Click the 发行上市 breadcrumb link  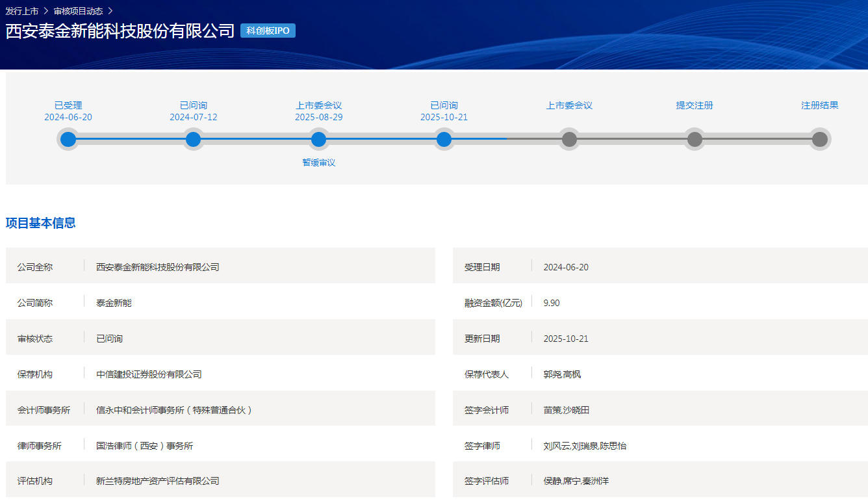tap(22, 11)
